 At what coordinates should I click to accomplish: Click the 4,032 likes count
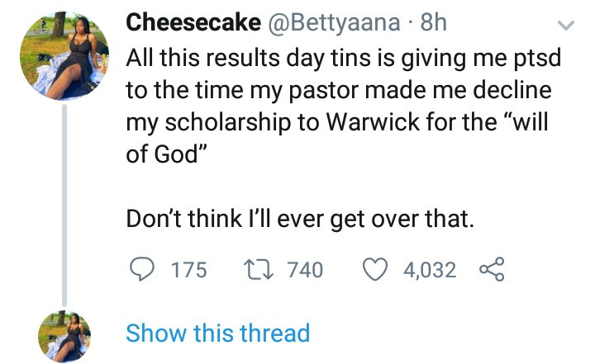[429, 269]
